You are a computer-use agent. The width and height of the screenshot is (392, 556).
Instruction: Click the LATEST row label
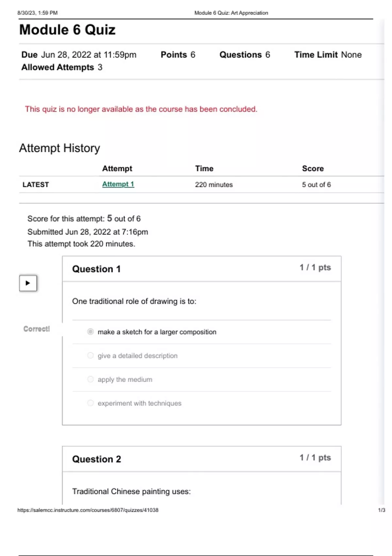[36, 184]
